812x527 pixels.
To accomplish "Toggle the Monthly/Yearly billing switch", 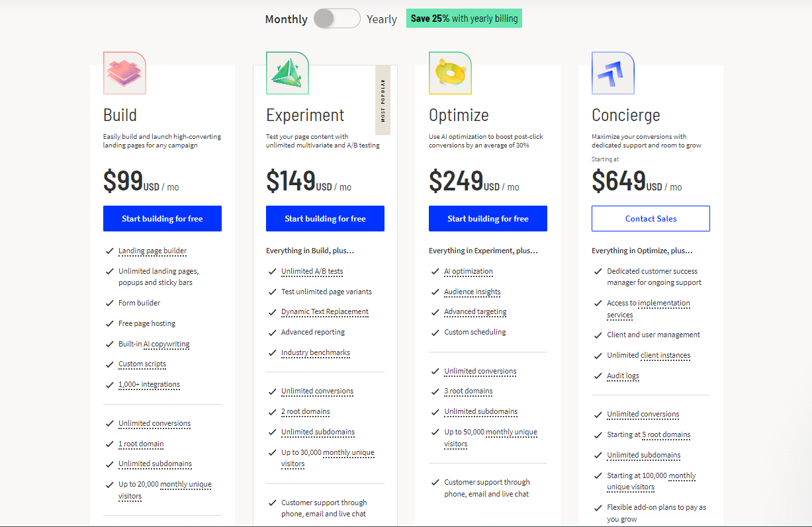I will [x=336, y=19].
